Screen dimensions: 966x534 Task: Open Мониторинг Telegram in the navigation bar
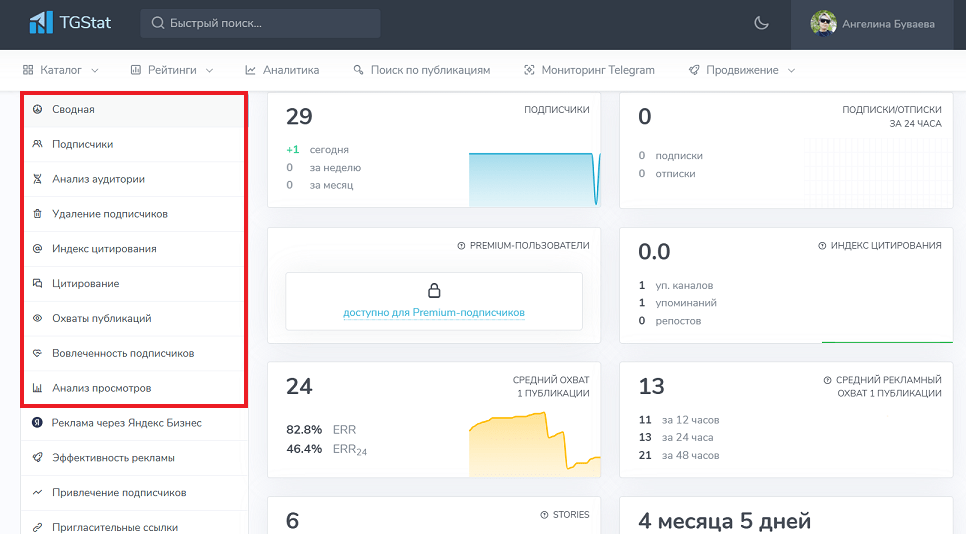coord(589,70)
